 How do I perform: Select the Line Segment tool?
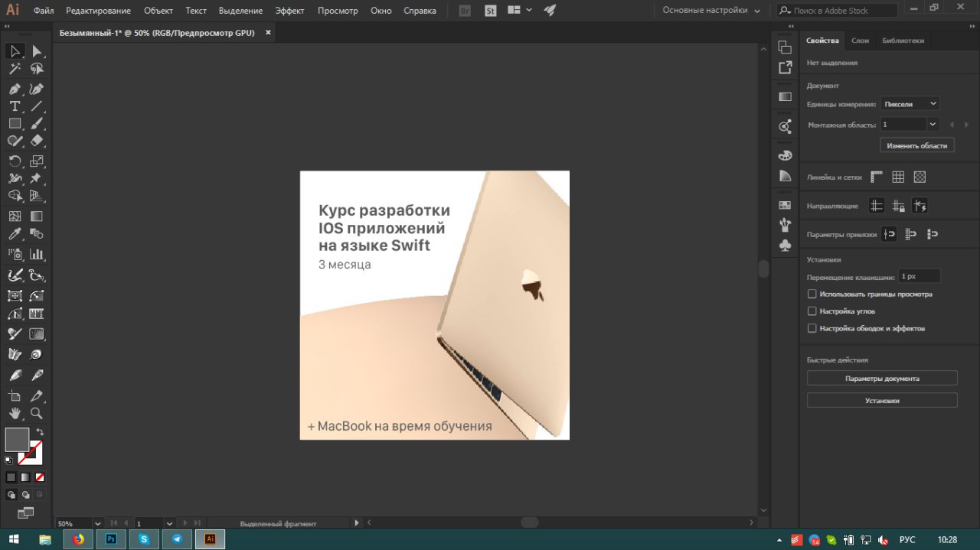point(37,106)
